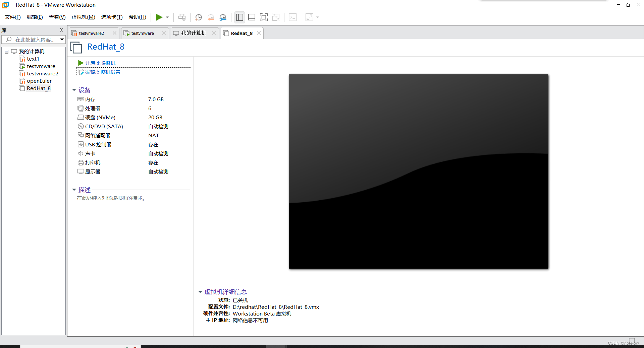Select 我的计算机 in the library tree
Viewport: 644px width, 348px height.
pyautogui.click(x=32, y=51)
